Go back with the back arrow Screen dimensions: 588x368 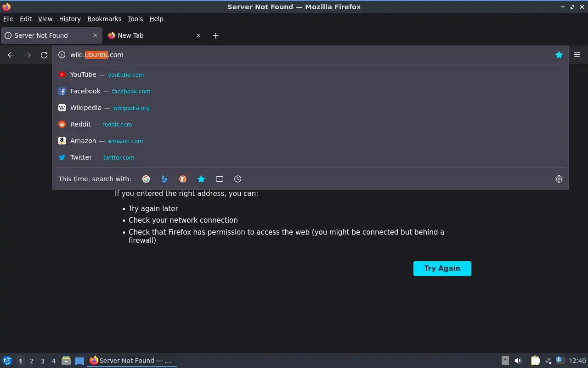[x=11, y=55]
